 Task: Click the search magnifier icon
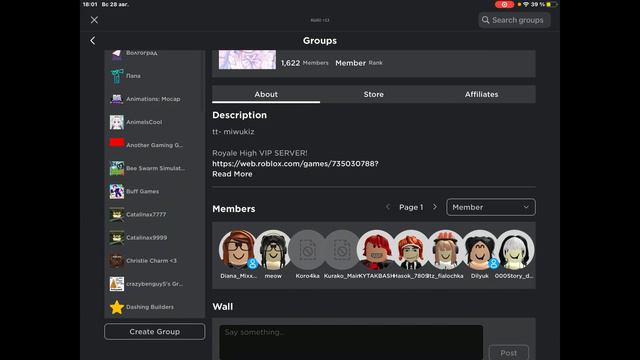(x=485, y=20)
